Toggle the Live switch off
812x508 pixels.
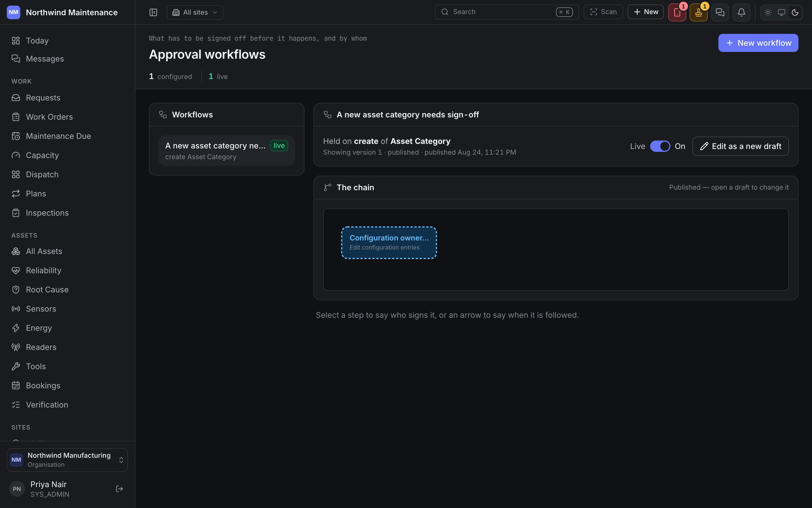tap(660, 146)
